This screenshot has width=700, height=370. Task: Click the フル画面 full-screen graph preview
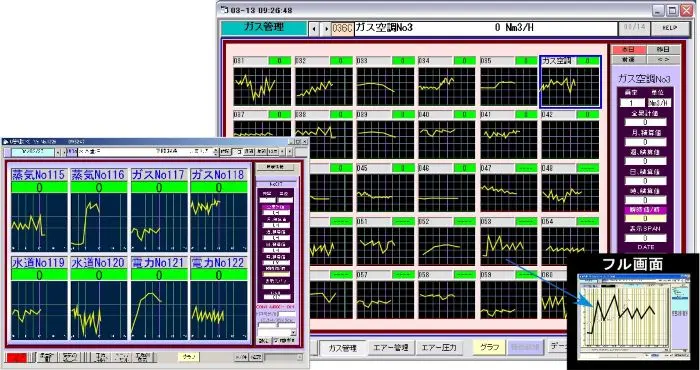632,315
